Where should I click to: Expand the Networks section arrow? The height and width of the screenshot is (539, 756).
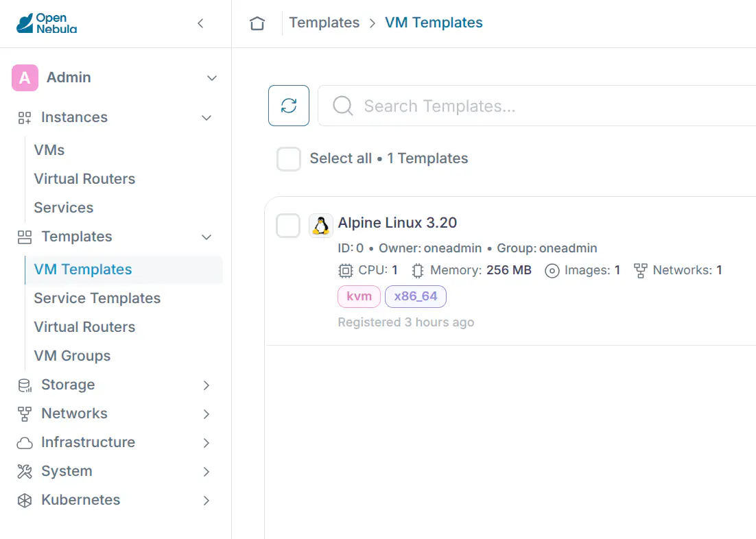coord(206,414)
